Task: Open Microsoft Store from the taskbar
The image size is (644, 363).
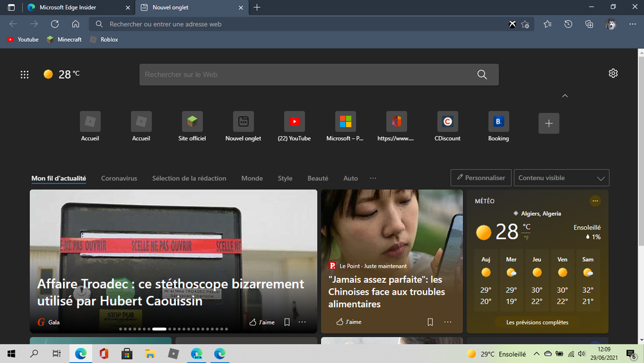Action: pos(127,353)
